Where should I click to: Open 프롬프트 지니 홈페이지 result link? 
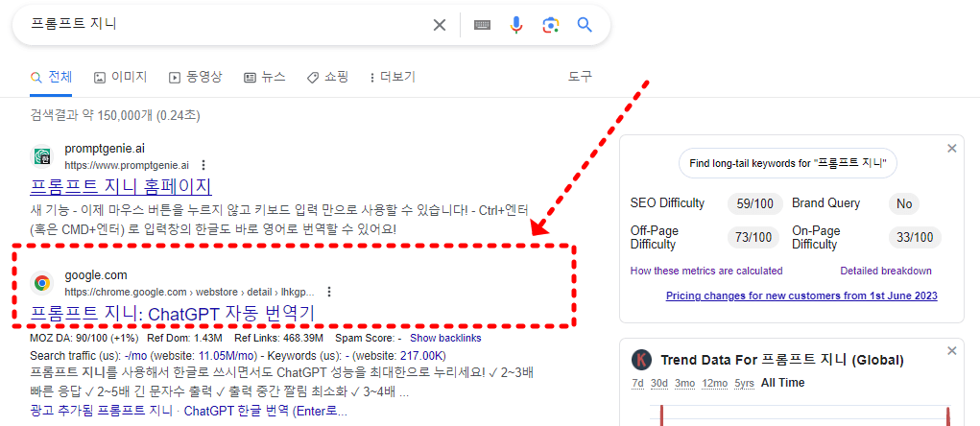[x=121, y=187]
